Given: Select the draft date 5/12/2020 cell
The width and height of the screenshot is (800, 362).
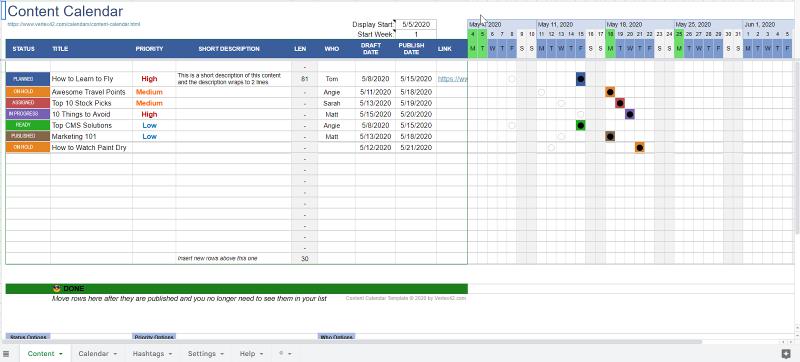Looking at the screenshot, I should tap(376, 147).
